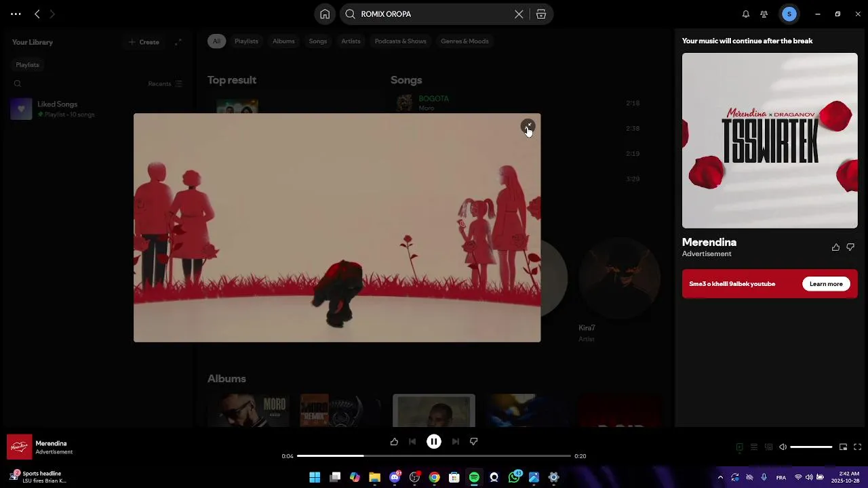Viewport: 868px width, 488px height.
Task: Open the Sports headline widget
Action: [39, 477]
